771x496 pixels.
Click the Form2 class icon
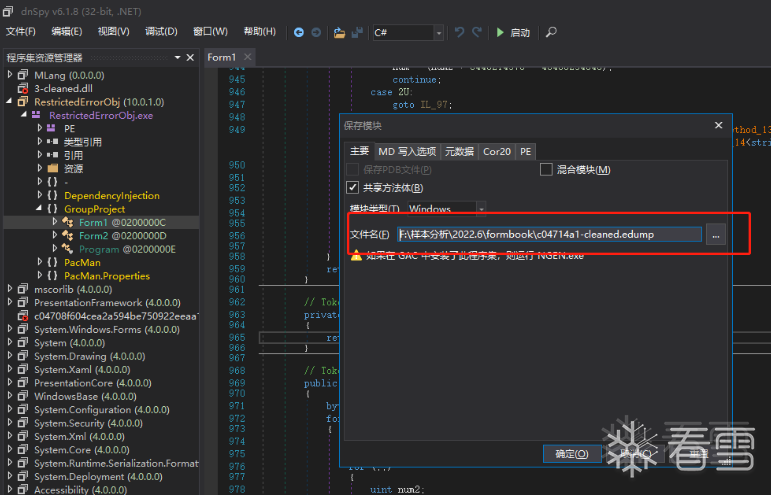tap(68, 235)
